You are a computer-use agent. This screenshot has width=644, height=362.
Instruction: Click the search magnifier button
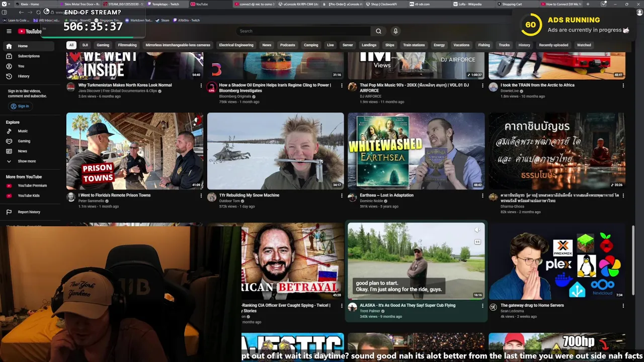pyautogui.click(x=378, y=31)
